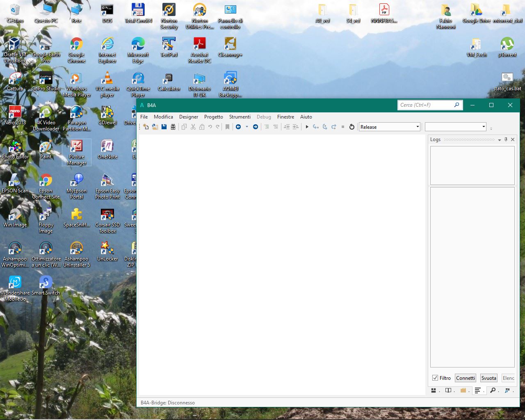Click the Cut scissors toolbar icon
This screenshot has width=525, height=420.
[x=193, y=127]
